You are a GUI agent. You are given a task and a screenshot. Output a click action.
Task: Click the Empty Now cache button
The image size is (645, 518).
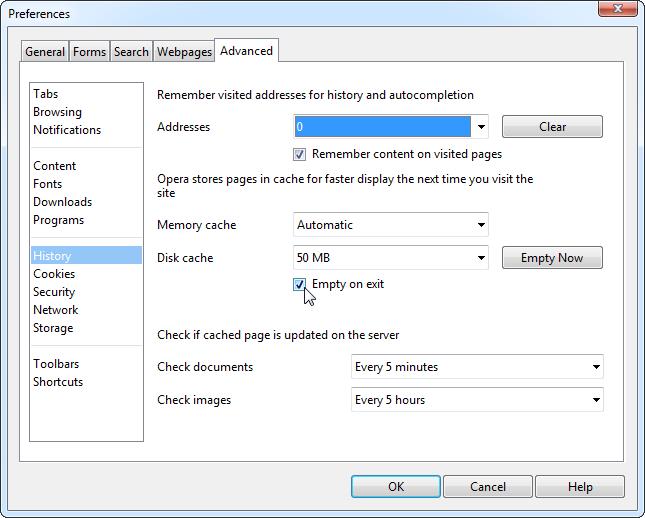click(552, 258)
